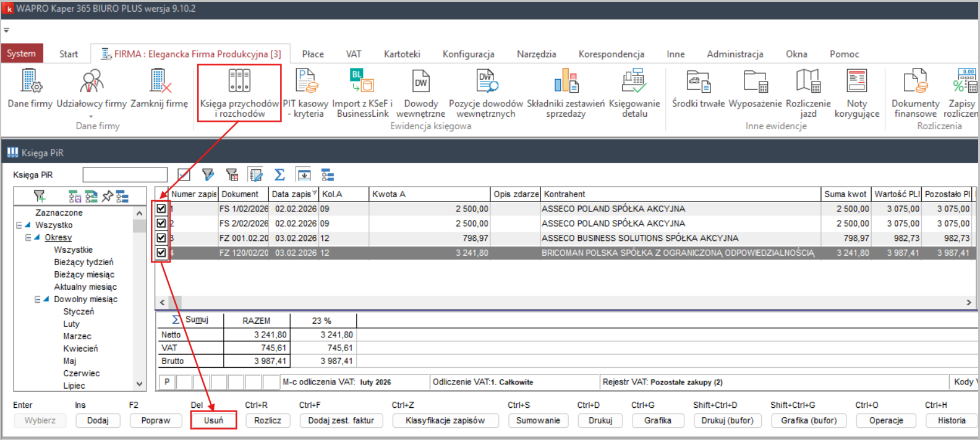Screen dimensions: 980x440
Task: Open the Narzędzia tab
Action: [537, 54]
